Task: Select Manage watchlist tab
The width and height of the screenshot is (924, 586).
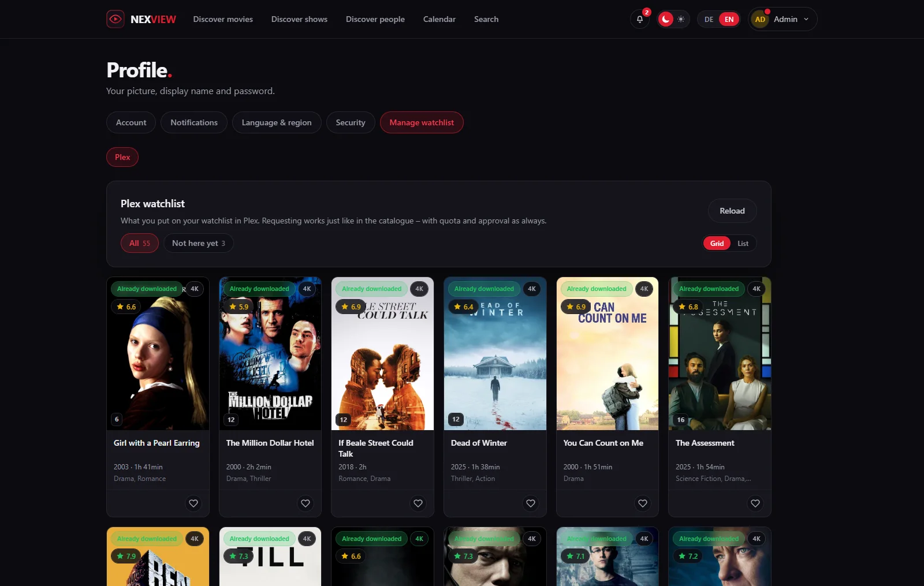Action: tap(422, 122)
